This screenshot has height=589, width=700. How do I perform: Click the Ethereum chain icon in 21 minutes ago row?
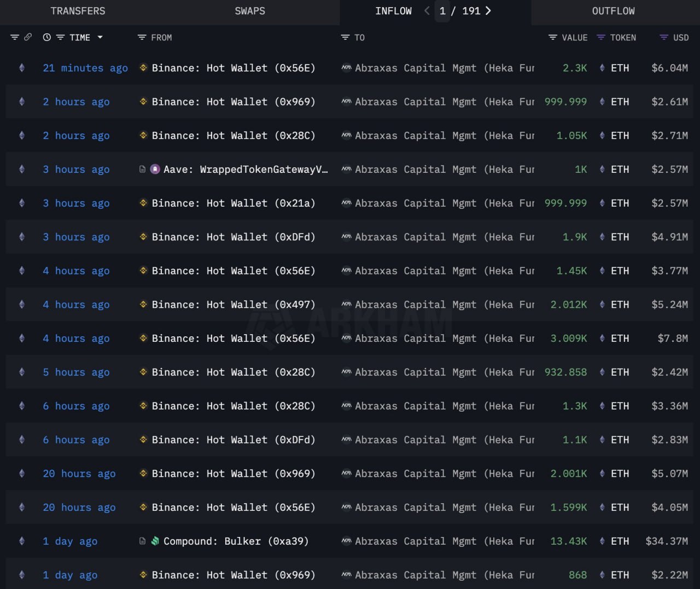coord(22,68)
